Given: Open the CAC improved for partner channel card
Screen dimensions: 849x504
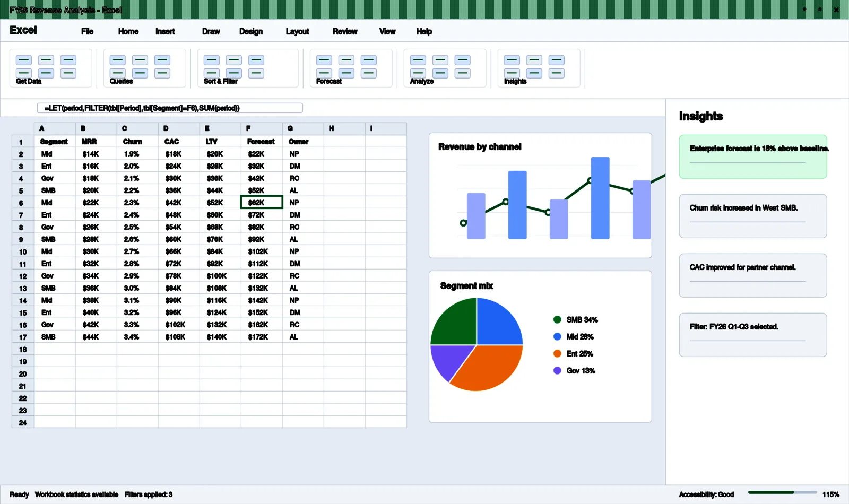Looking at the screenshot, I should pyautogui.click(x=753, y=275).
